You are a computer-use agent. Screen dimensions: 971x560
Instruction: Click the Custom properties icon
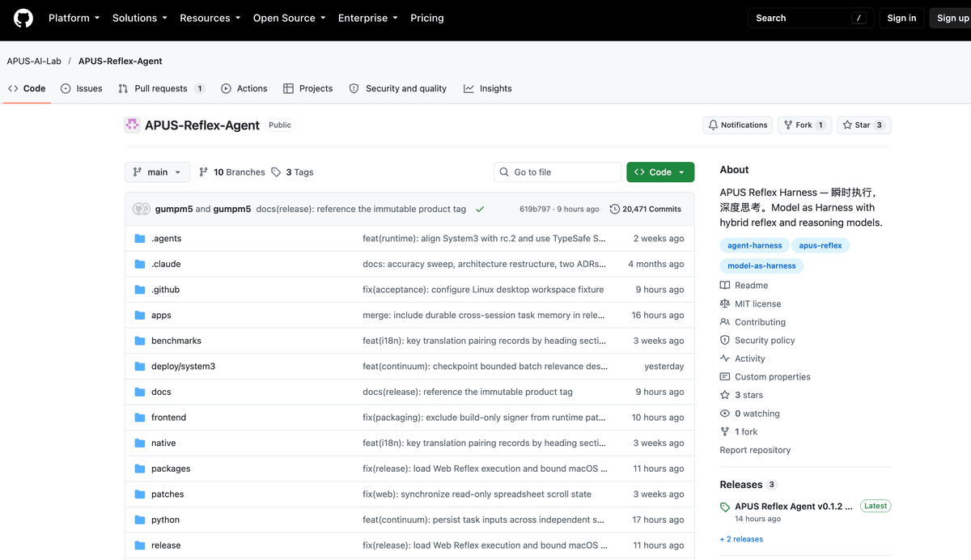[725, 377]
